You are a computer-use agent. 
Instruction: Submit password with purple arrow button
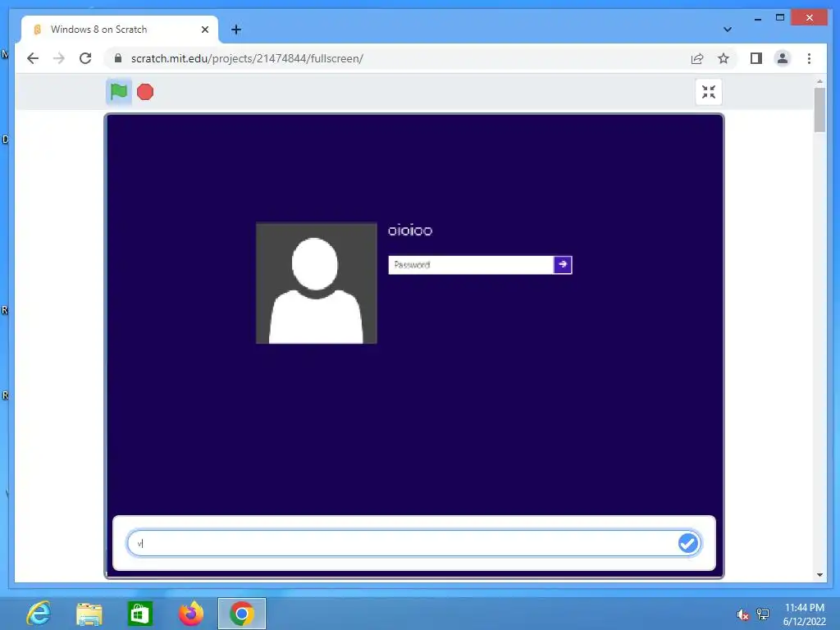click(x=563, y=265)
